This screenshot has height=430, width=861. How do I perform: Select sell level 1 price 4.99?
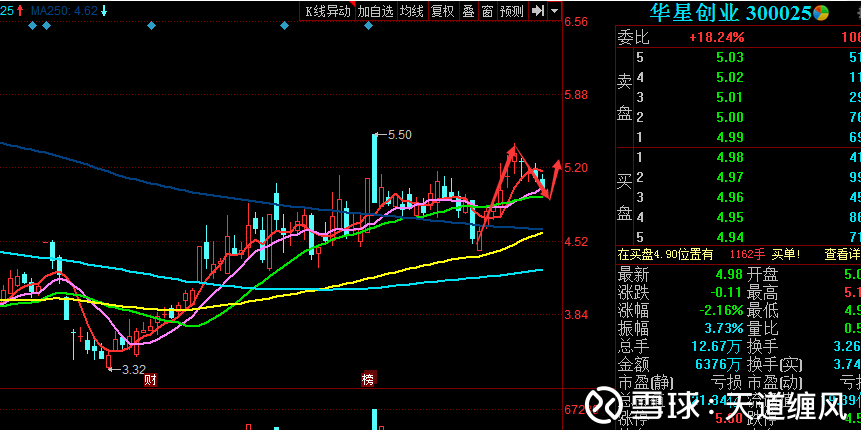click(x=730, y=137)
